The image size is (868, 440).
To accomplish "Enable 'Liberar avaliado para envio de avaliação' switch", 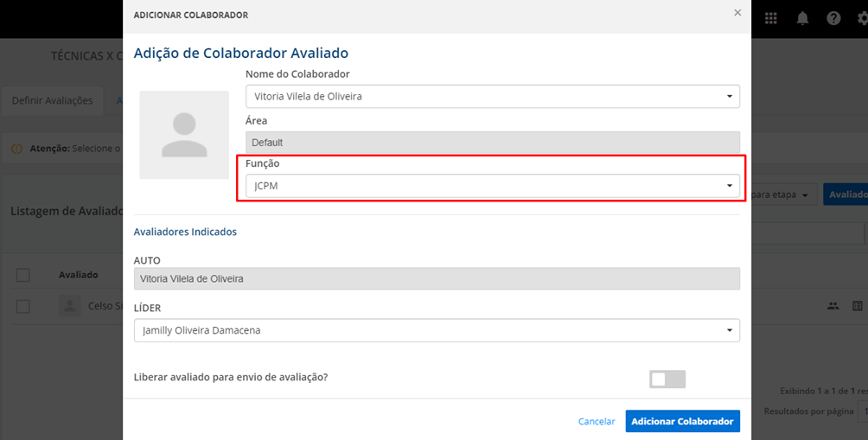I will (x=667, y=379).
